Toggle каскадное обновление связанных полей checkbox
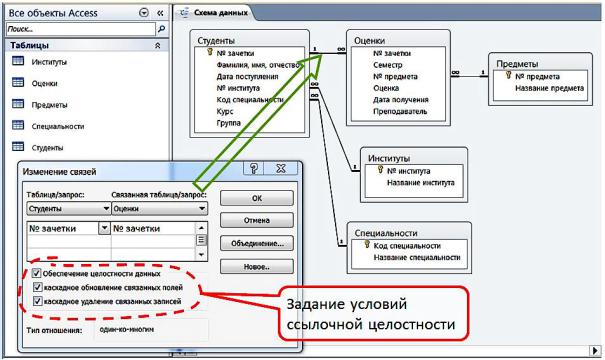Image resolution: width=605 pixels, height=360 pixels. [37, 287]
